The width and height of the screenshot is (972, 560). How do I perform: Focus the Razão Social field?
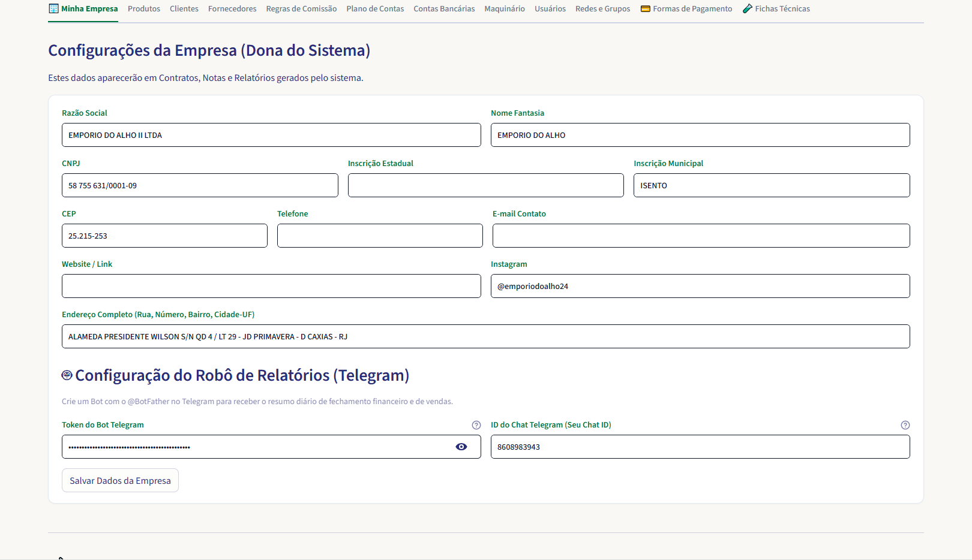click(271, 135)
